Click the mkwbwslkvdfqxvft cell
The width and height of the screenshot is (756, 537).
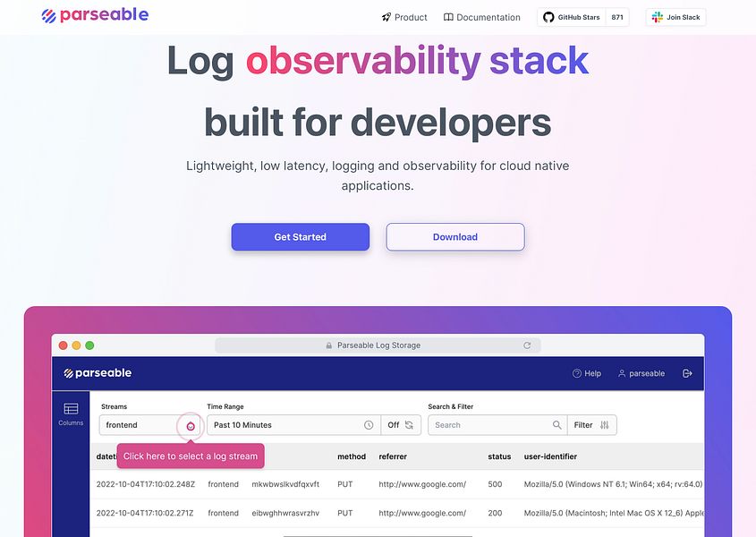(285, 484)
